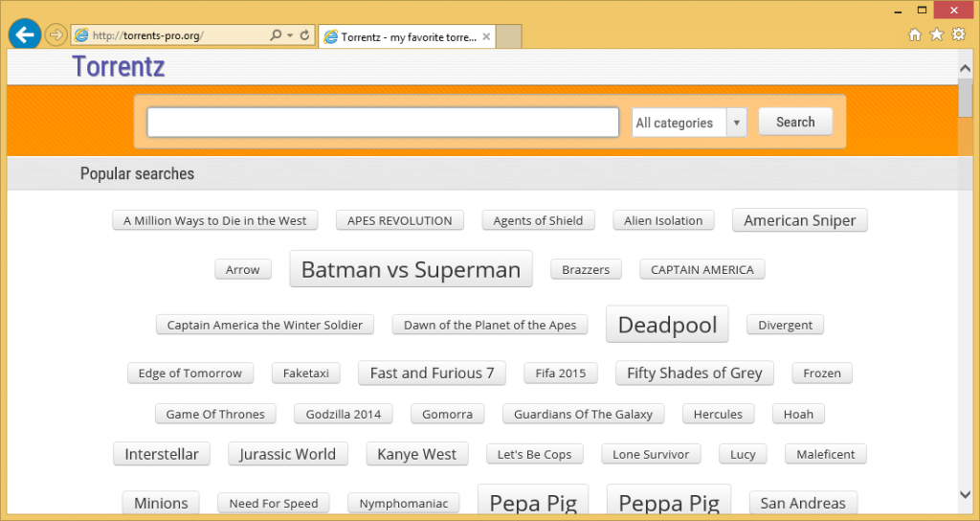Select the Torrentz tab
This screenshot has height=521, width=980.
pyautogui.click(x=402, y=37)
